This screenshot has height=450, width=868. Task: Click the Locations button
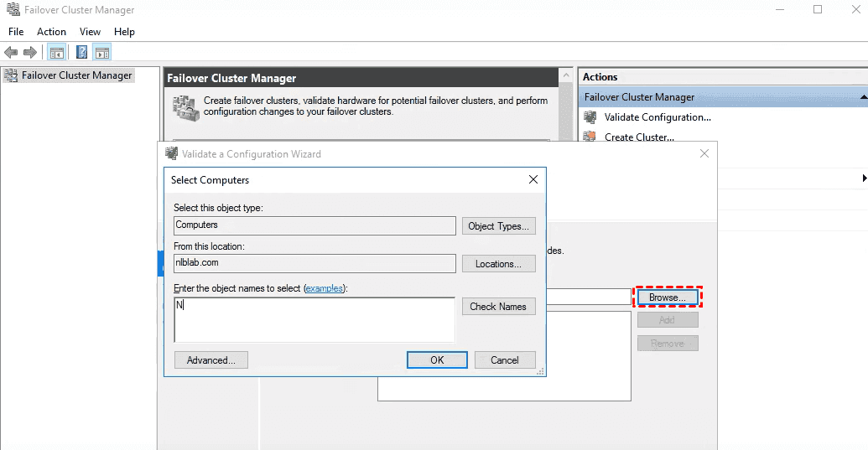point(498,264)
